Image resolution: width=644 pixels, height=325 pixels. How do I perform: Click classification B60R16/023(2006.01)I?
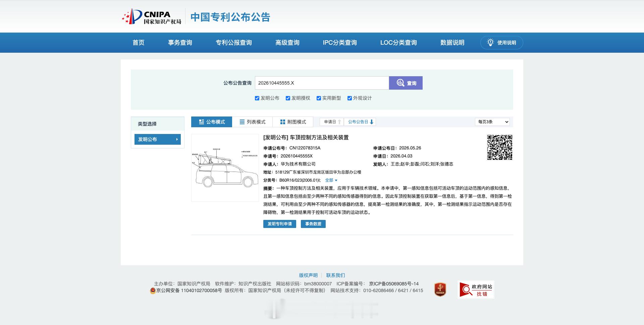click(300, 180)
